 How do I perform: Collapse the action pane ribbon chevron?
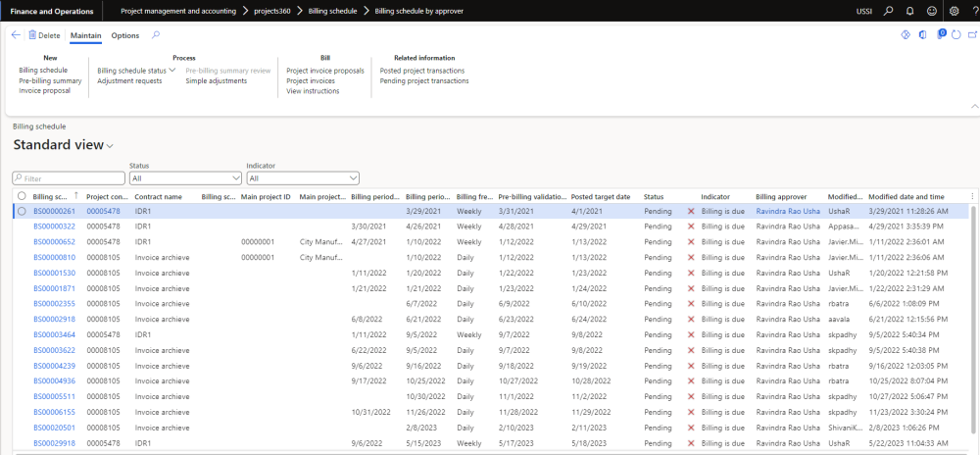(x=973, y=106)
